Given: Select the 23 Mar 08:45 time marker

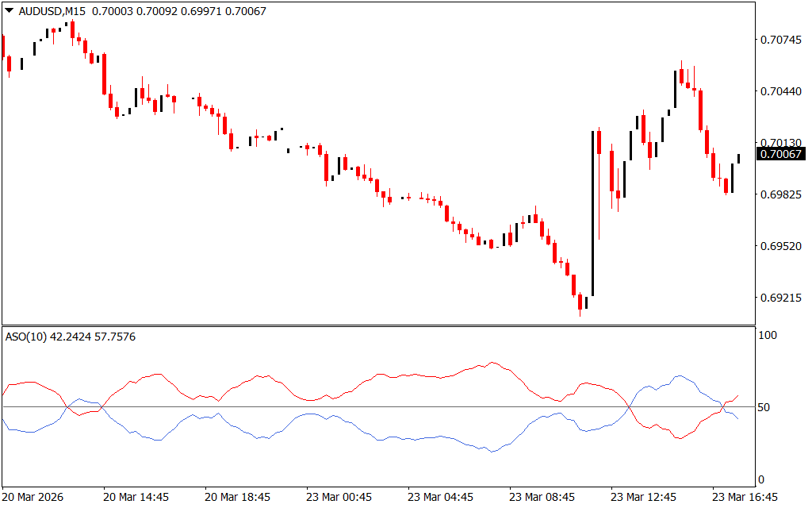Looking at the screenshot, I should 542,497.
